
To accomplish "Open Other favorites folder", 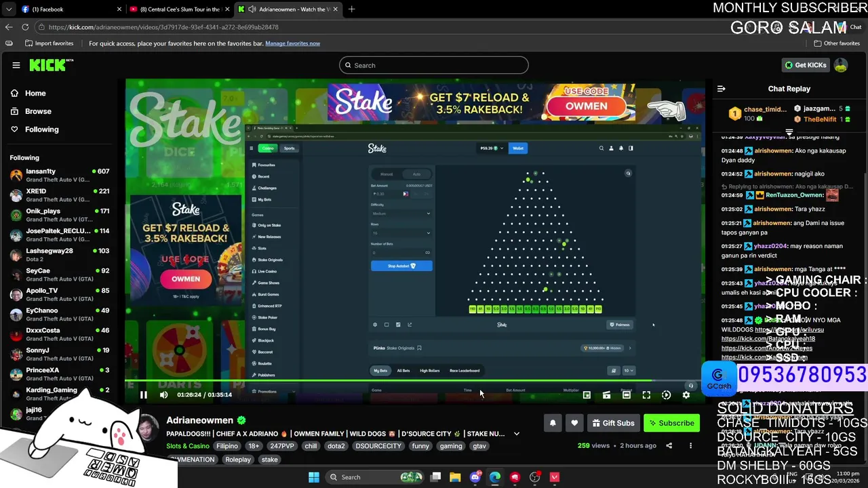I will 837,43.
